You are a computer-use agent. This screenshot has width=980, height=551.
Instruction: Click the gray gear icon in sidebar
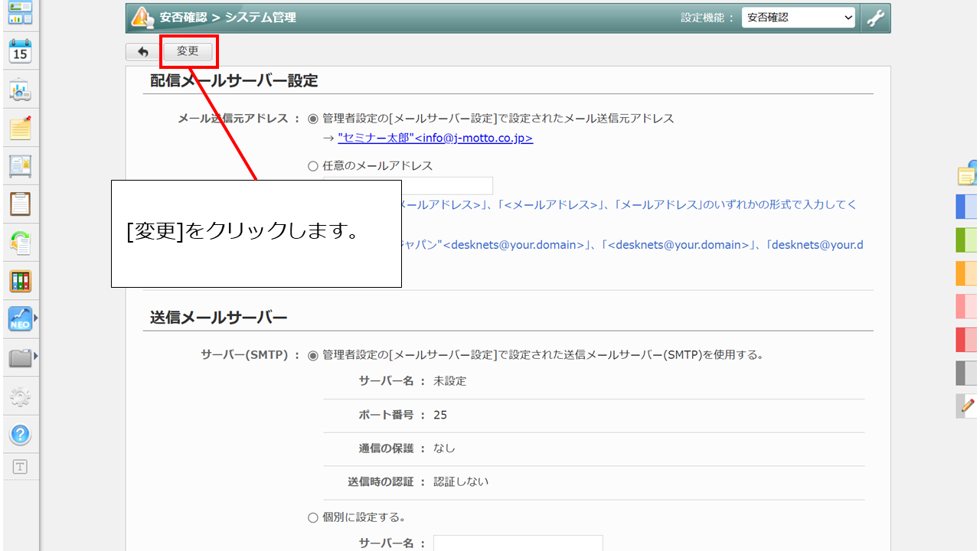[20, 396]
